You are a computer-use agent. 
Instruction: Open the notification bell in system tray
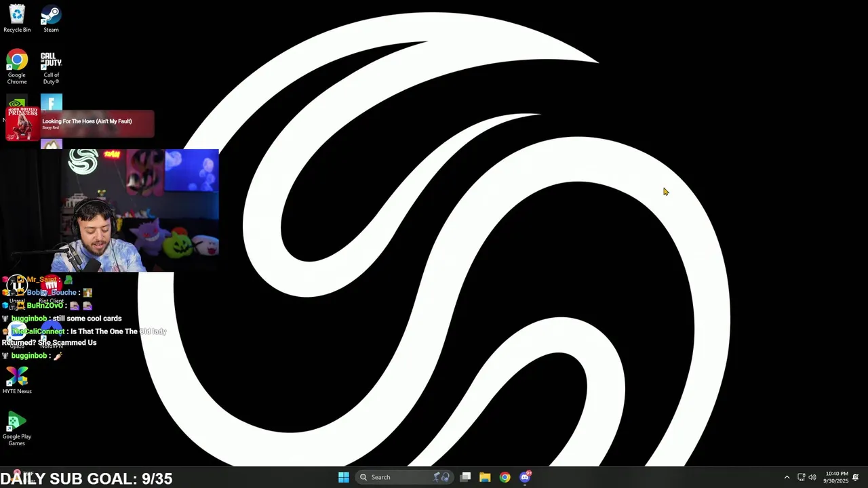click(856, 477)
